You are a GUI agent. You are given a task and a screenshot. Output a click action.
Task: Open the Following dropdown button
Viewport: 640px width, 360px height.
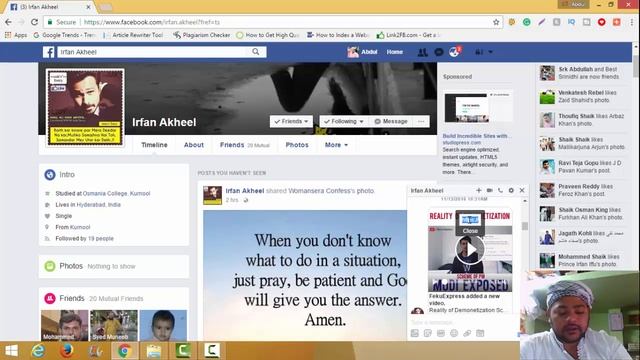(344, 121)
